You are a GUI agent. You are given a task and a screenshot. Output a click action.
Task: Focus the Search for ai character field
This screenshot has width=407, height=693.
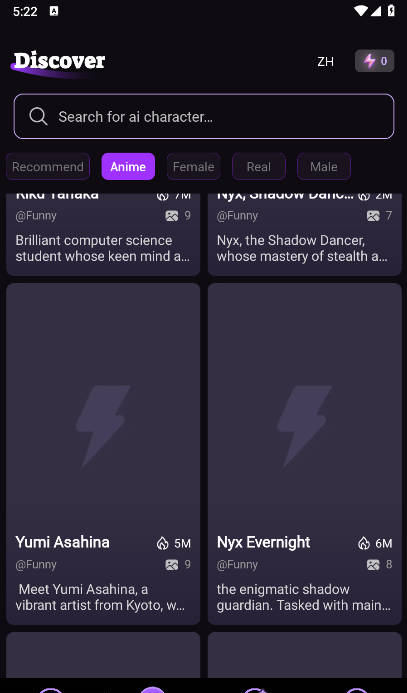pos(204,116)
